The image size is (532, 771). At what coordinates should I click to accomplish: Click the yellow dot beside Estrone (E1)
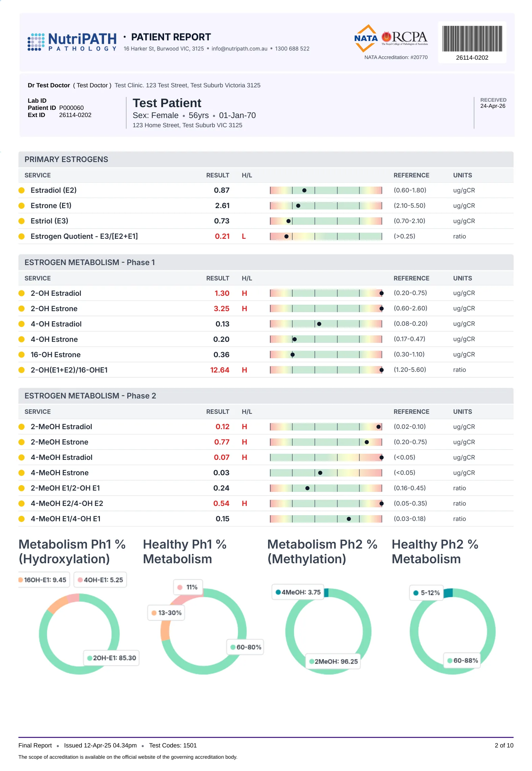21,206
